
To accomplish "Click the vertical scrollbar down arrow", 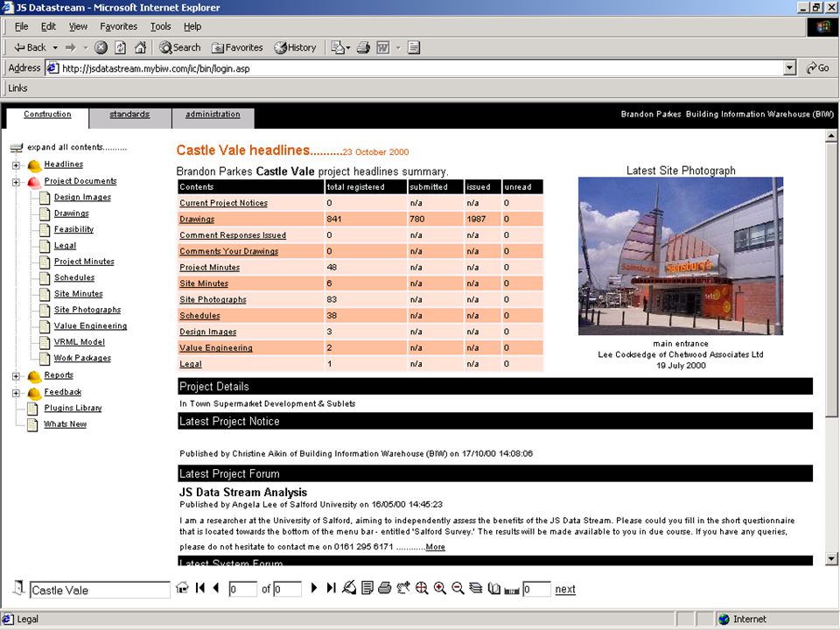I will (x=831, y=559).
